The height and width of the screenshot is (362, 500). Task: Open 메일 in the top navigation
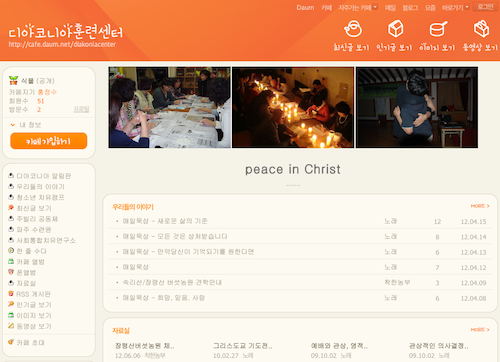coord(390,7)
